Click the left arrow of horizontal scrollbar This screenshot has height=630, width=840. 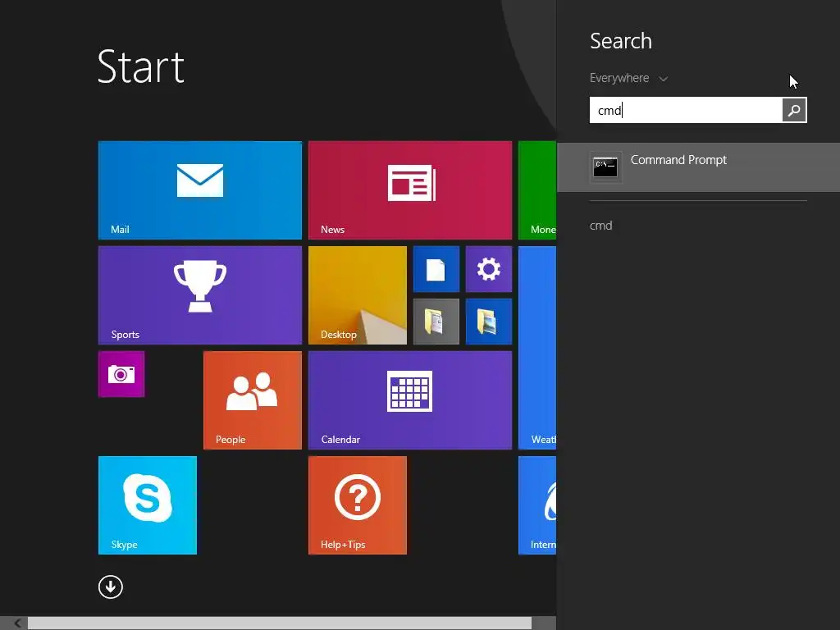(18, 623)
